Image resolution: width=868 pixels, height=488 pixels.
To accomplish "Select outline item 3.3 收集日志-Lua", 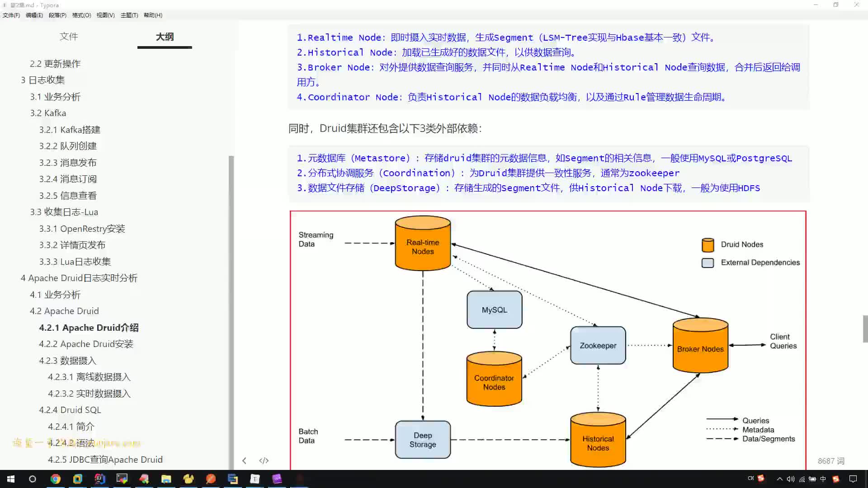I will tap(64, 212).
